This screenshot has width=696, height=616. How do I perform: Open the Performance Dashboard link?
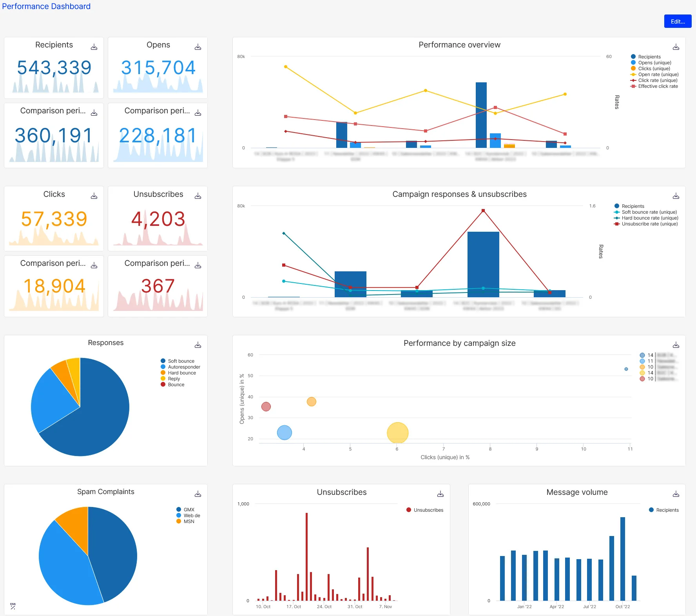46,6
